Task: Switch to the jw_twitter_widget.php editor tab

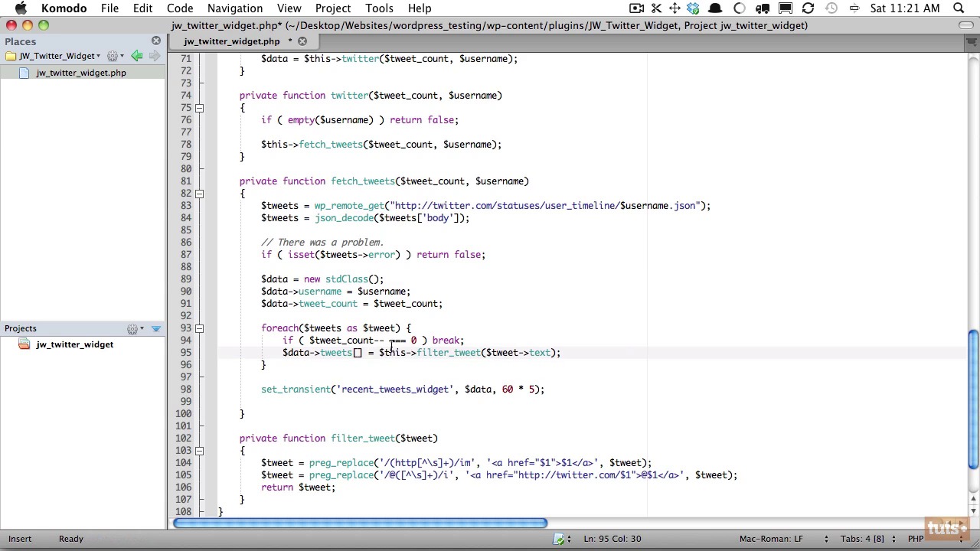Action: point(231,41)
